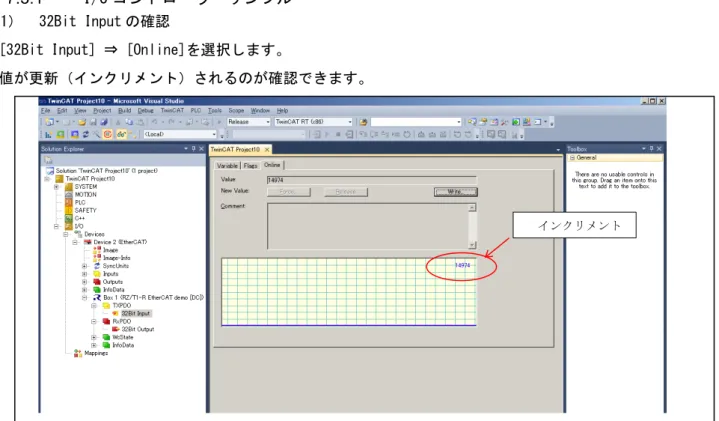
Task: Click the Release button beside Force
Action: pos(346,192)
